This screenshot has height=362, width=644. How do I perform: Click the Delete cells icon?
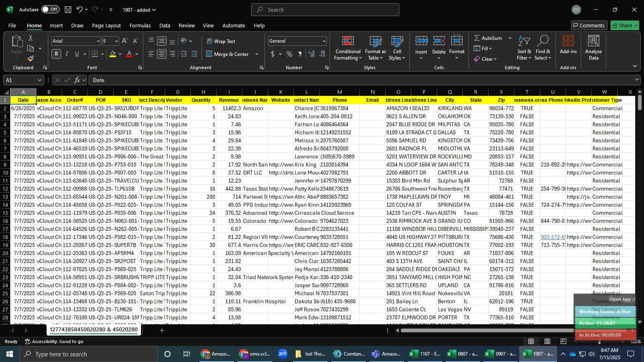coord(439,41)
